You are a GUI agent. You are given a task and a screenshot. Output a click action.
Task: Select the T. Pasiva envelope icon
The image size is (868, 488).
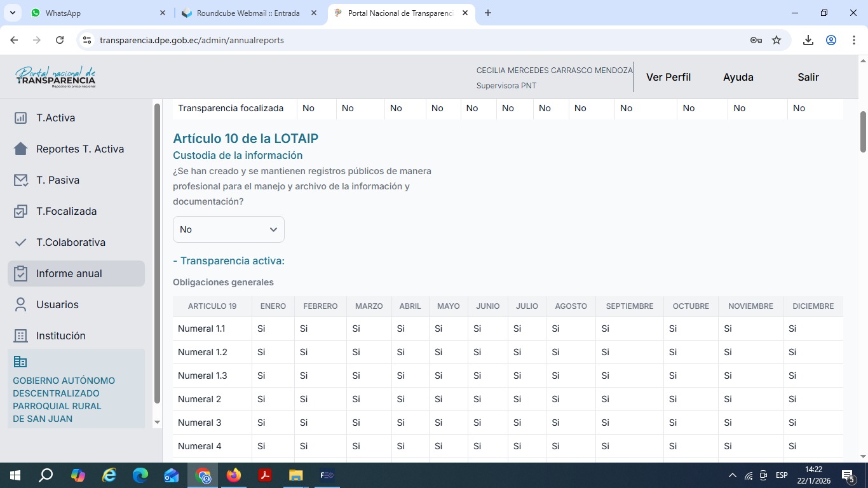click(21, 180)
